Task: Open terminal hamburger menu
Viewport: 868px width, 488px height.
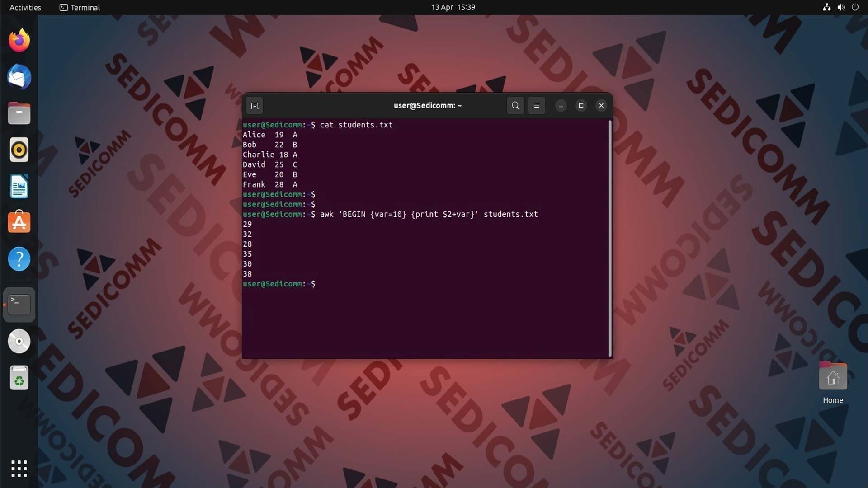Action: pos(537,105)
